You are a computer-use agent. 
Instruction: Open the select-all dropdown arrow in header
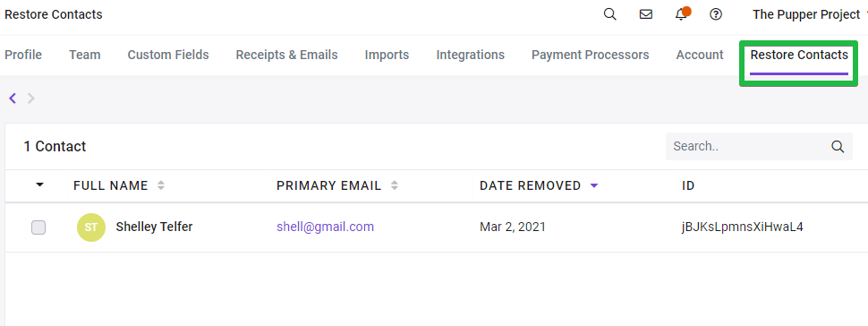pos(40,185)
